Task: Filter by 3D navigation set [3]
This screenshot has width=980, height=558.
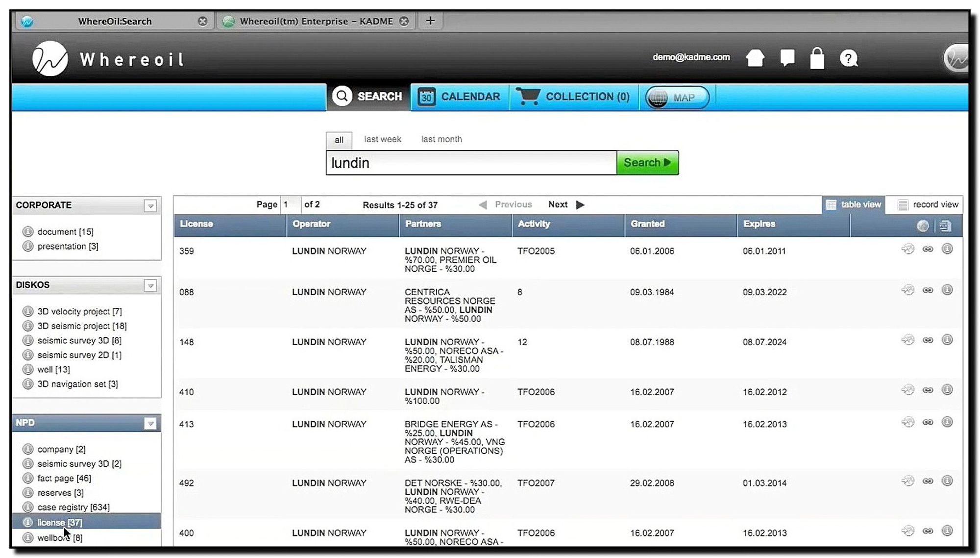Action: tap(77, 384)
